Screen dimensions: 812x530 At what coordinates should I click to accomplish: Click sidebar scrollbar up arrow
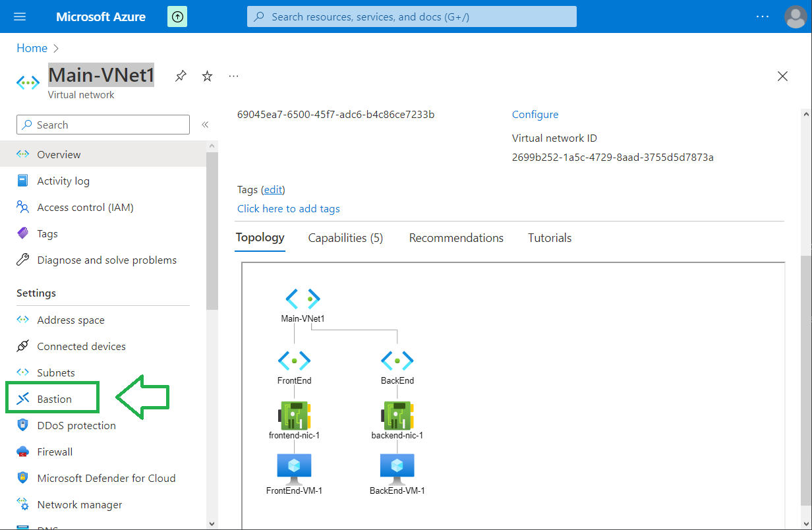point(212,146)
